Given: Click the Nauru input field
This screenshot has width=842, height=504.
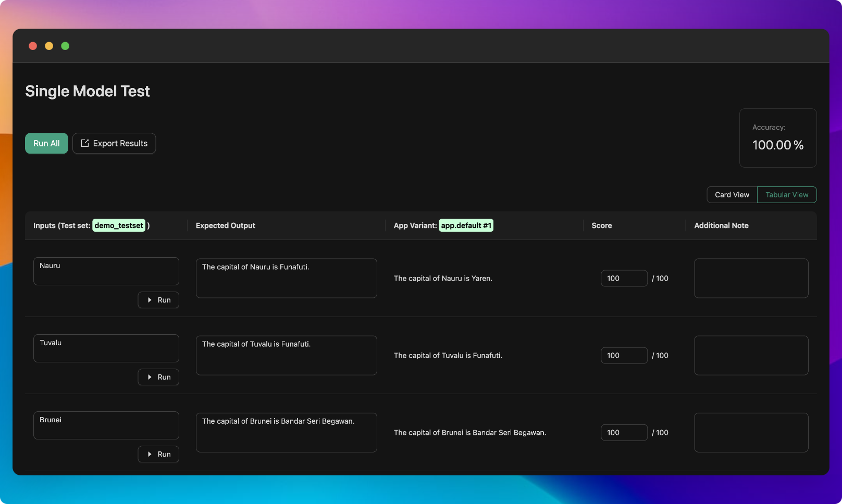Looking at the screenshot, I should (x=106, y=271).
